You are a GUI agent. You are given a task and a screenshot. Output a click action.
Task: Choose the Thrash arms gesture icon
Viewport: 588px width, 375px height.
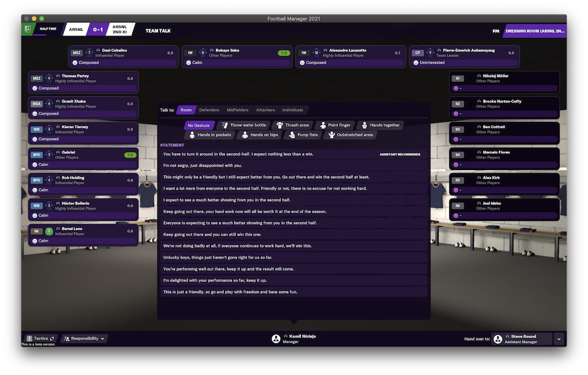click(x=280, y=125)
